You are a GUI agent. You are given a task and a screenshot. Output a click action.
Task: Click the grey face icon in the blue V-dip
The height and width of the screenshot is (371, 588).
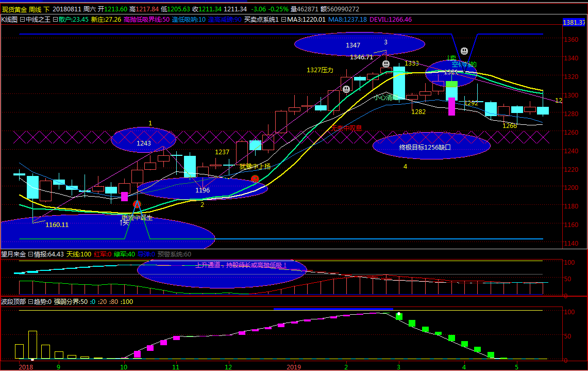click(464, 51)
